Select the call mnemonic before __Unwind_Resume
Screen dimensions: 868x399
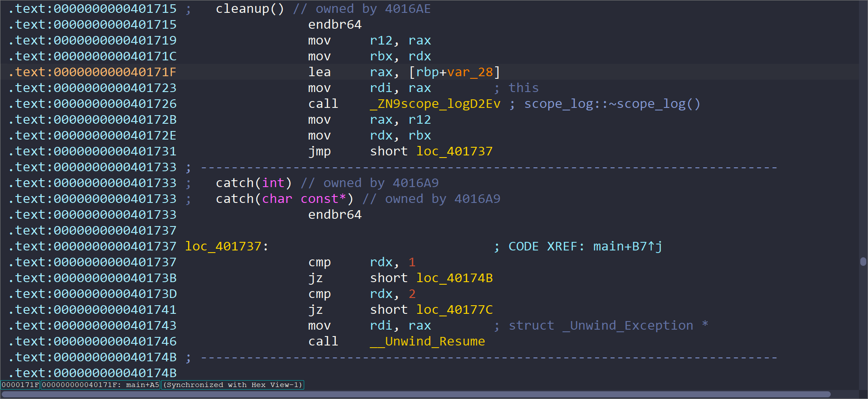[x=323, y=341]
